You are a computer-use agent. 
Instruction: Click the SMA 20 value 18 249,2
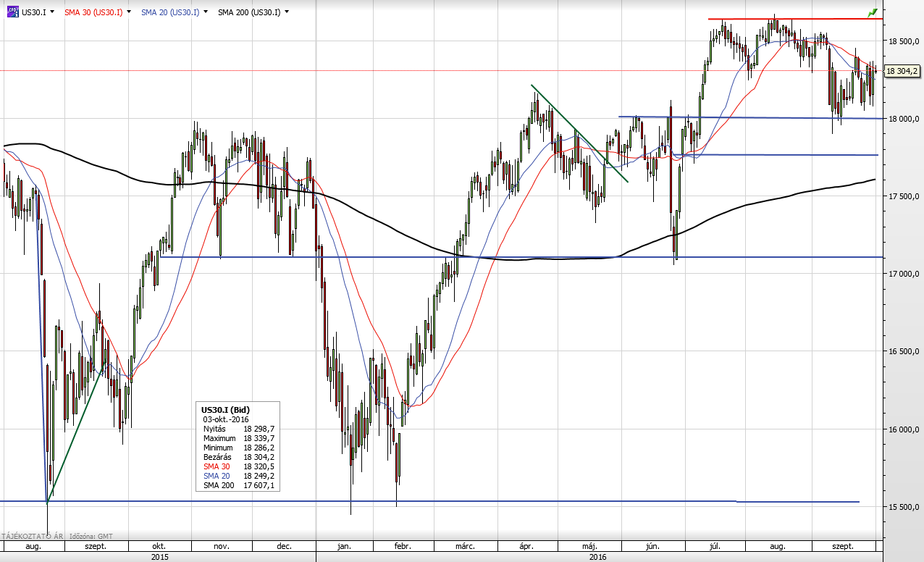click(x=259, y=476)
